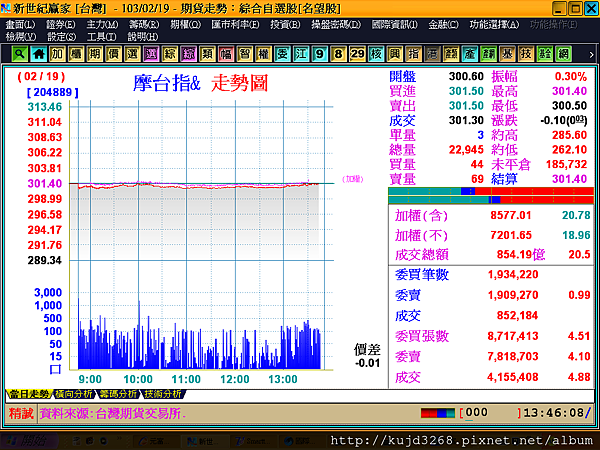The height and width of the screenshot is (450, 600).
Task: Open the 視窗(V) menu
Action: [21, 37]
